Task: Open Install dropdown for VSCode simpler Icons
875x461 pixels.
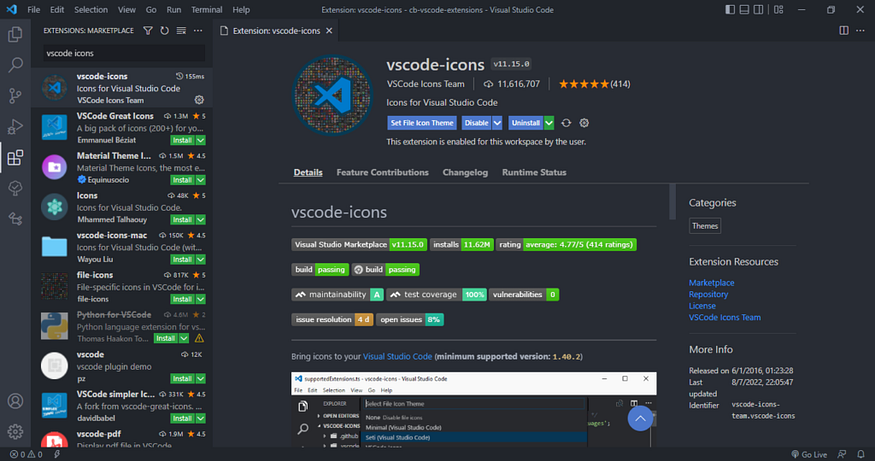Action: (200, 418)
